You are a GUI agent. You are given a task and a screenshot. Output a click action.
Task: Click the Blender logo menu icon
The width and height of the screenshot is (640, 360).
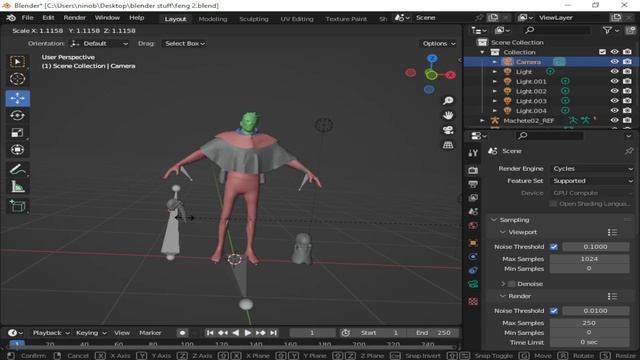[x=11, y=18]
